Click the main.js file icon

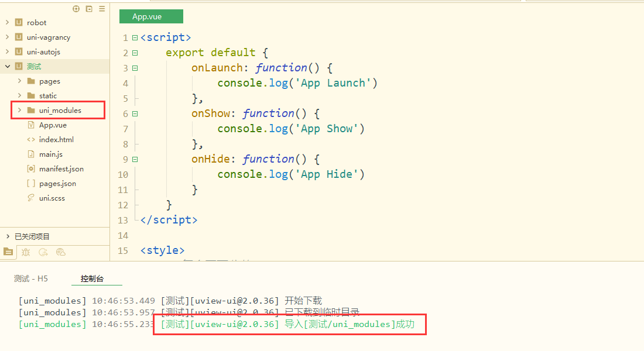31,154
